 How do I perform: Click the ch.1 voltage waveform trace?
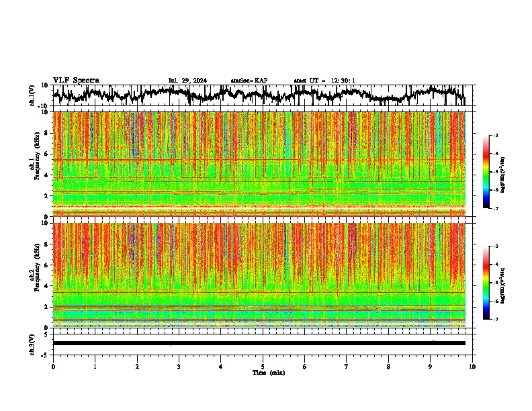coord(259,95)
